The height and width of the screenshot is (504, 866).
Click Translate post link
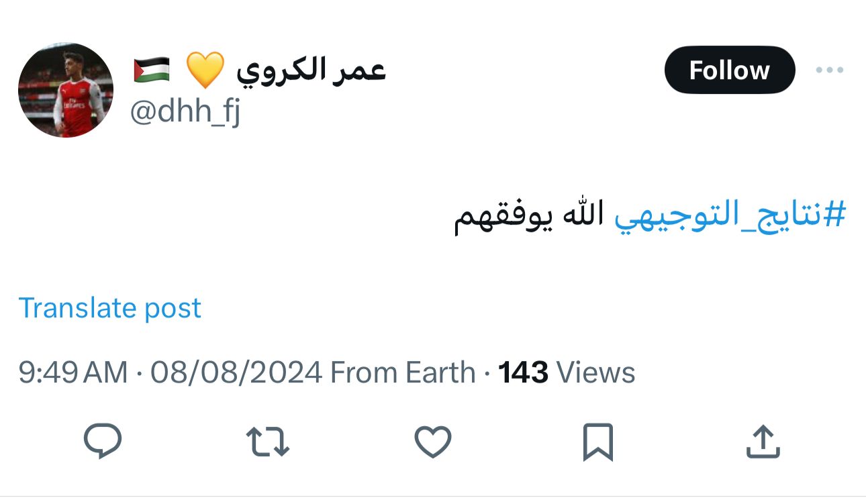110,308
